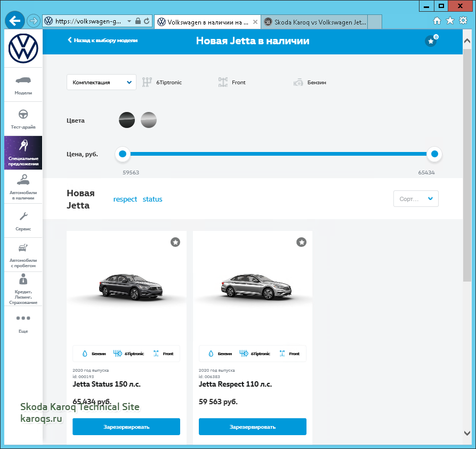
Task: Open Кредит. Лизинг. Страхование sidebar icon
Action: point(23,279)
